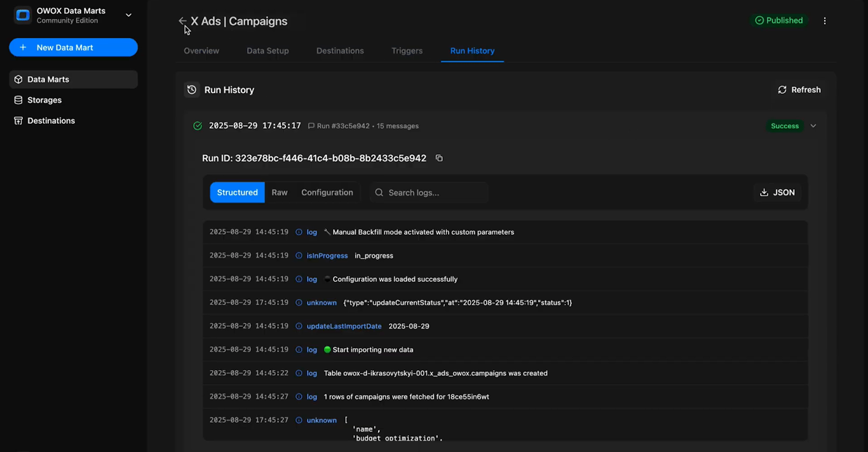Click the wrench icon in Manual Backfill row
Screen dimensions: 868x452
(x=328, y=232)
